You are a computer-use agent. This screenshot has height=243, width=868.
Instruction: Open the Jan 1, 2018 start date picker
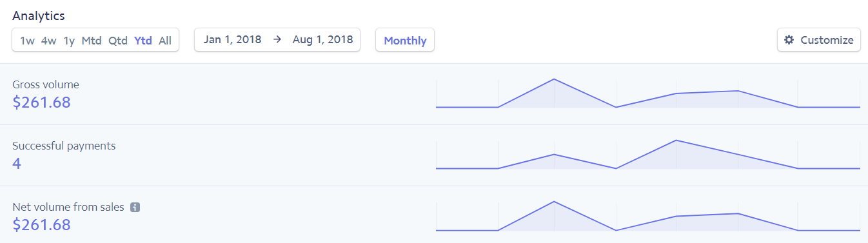[233, 39]
